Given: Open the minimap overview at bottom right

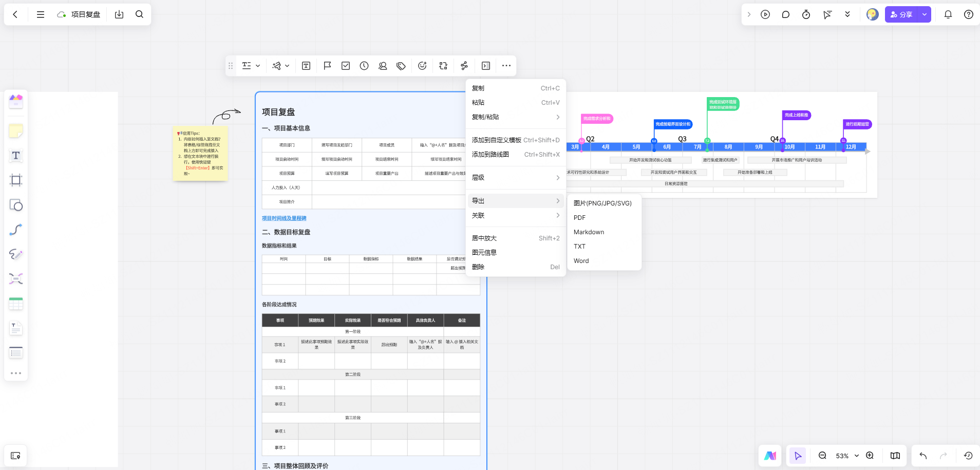Looking at the screenshot, I should 895,456.
